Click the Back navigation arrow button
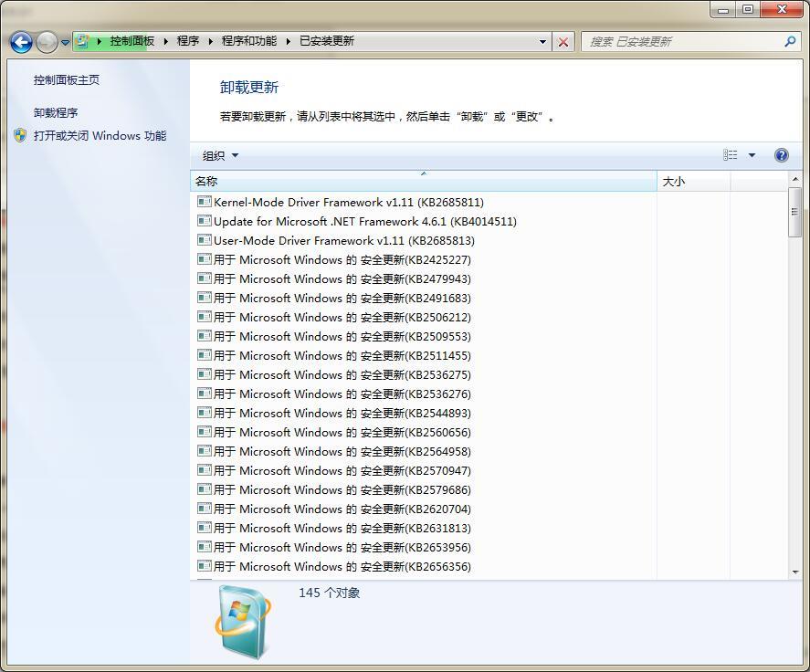Screen dimensions: 810x672 (x=21, y=42)
